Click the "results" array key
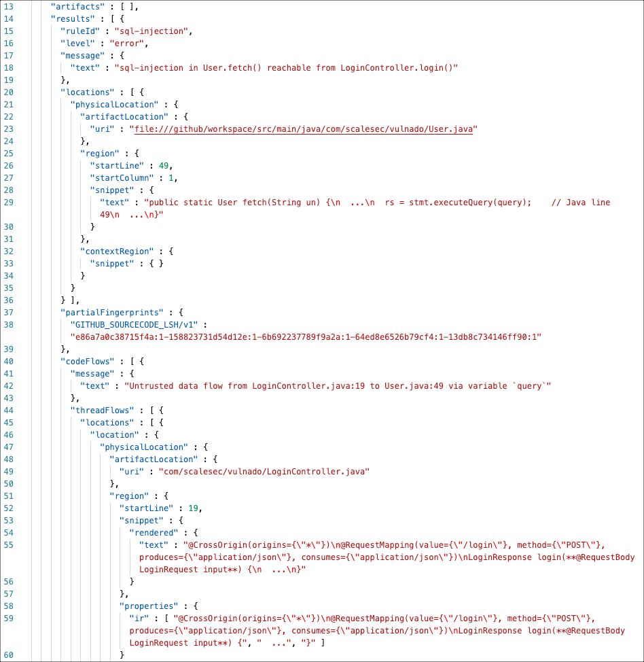The image size is (644, 662). click(70, 19)
